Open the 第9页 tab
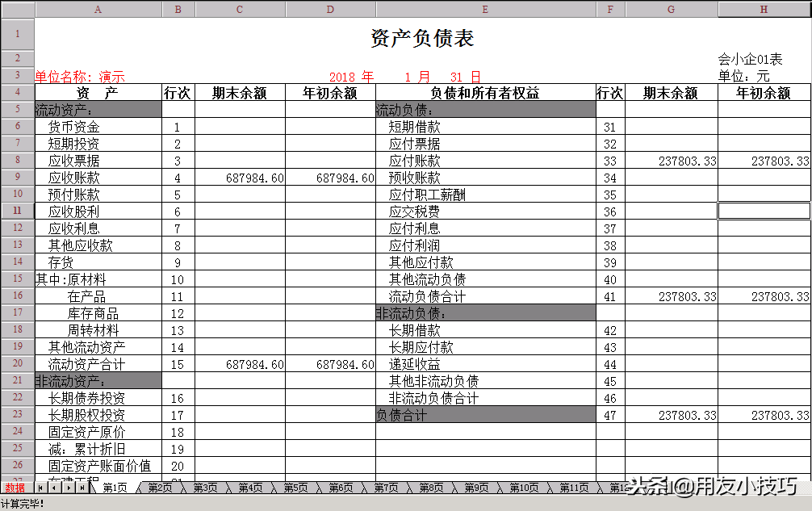The height and width of the screenshot is (511, 812). click(476, 488)
